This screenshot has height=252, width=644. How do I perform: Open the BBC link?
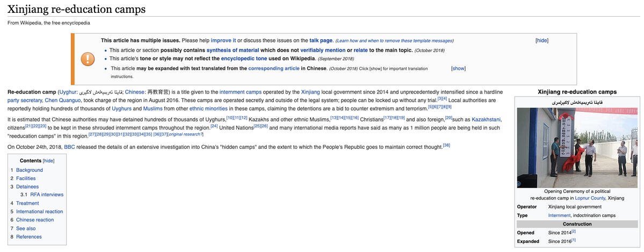70,147
